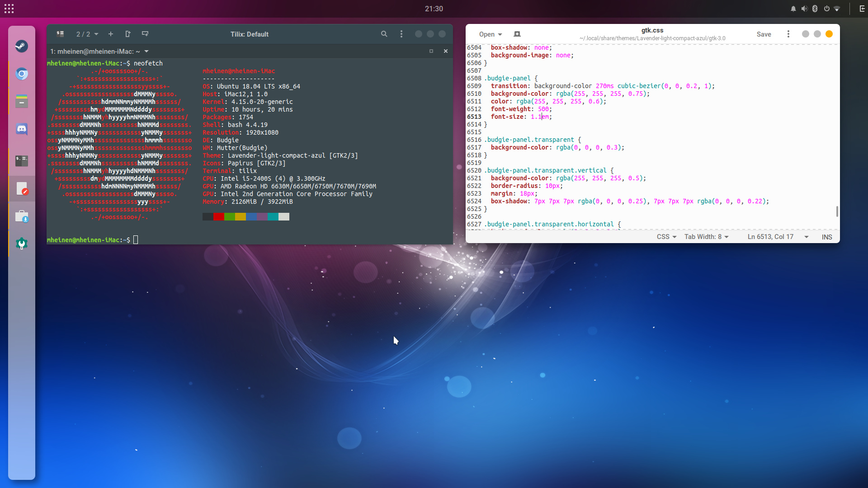Select the red swatch in neofetch color strip
This screenshot has width=868, height=488.
[x=218, y=217]
